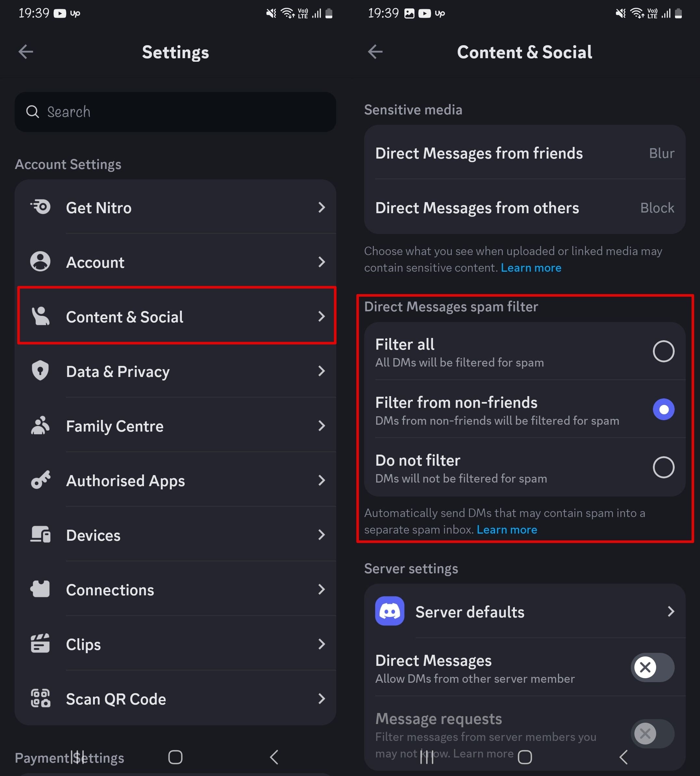Viewport: 700px width, 776px height.
Task: Open Connections using its chevron arrow
Action: (322, 589)
